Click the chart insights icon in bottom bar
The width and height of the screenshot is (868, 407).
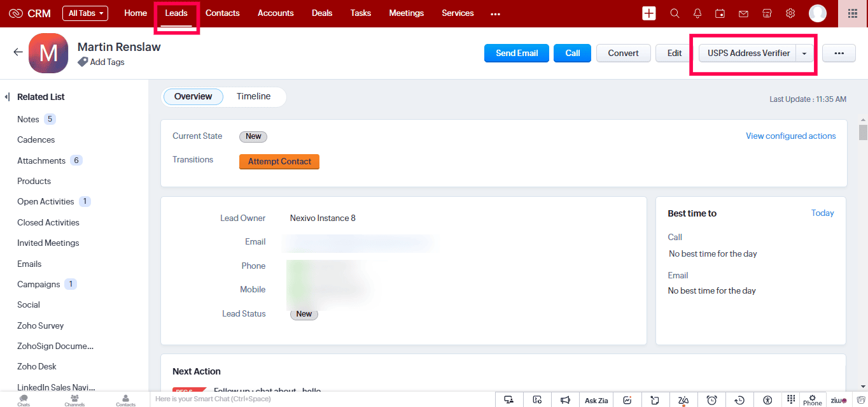tap(627, 400)
